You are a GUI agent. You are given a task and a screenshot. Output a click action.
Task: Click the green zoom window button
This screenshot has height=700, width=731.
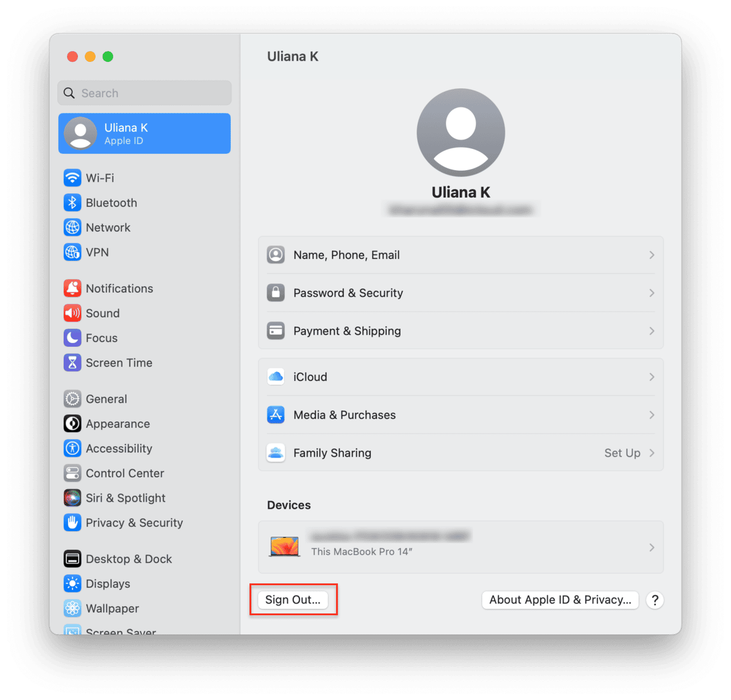[x=108, y=56]
